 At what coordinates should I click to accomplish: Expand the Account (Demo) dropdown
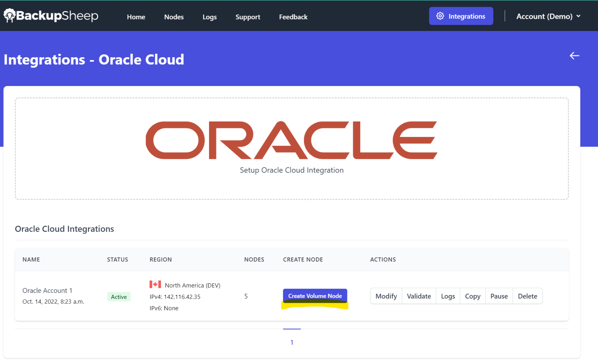click(548, 16)
